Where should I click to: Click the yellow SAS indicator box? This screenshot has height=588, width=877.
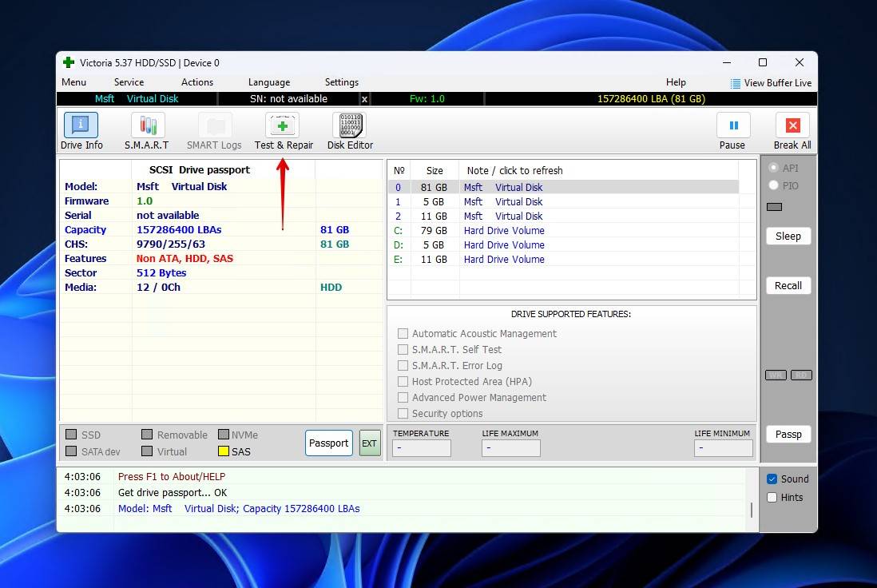224,451
